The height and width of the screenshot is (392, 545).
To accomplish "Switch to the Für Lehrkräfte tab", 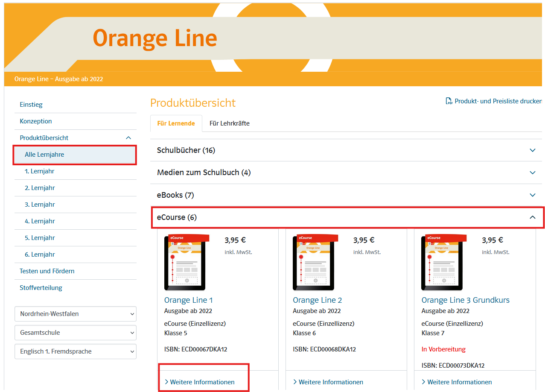I will (x=229, y=123).
